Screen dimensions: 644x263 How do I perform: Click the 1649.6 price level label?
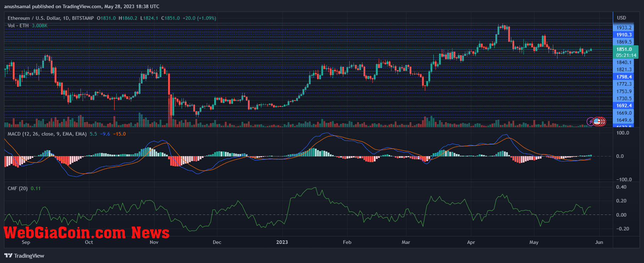pyautogui.click(x=624, y=120)
